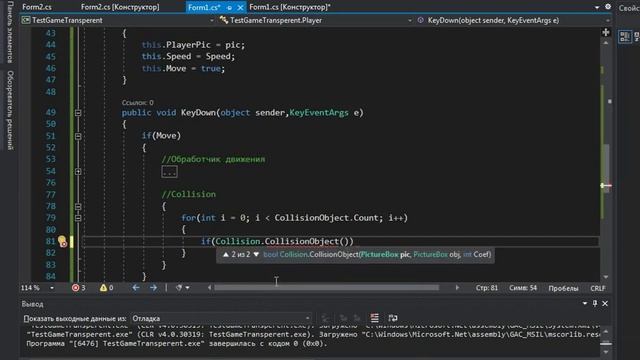Click the 'Ссылок: 0' code lens link
Screen dimensions: 640x360
138,102
